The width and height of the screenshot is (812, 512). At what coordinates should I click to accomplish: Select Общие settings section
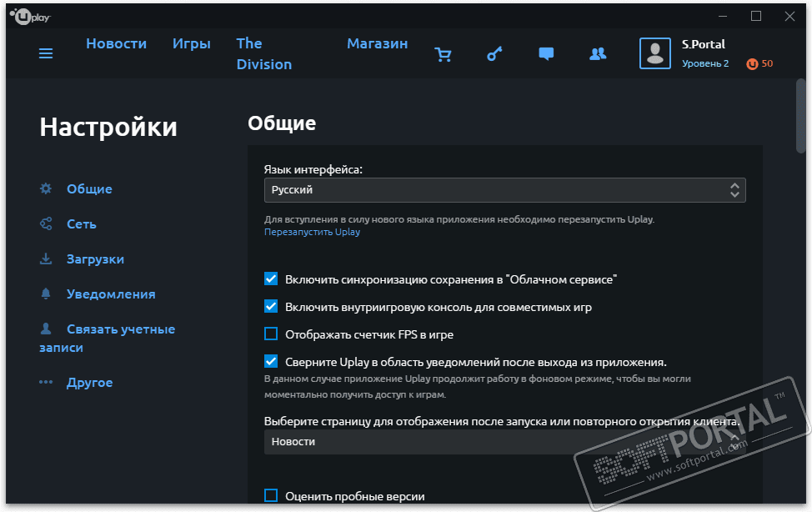[89, 188]
